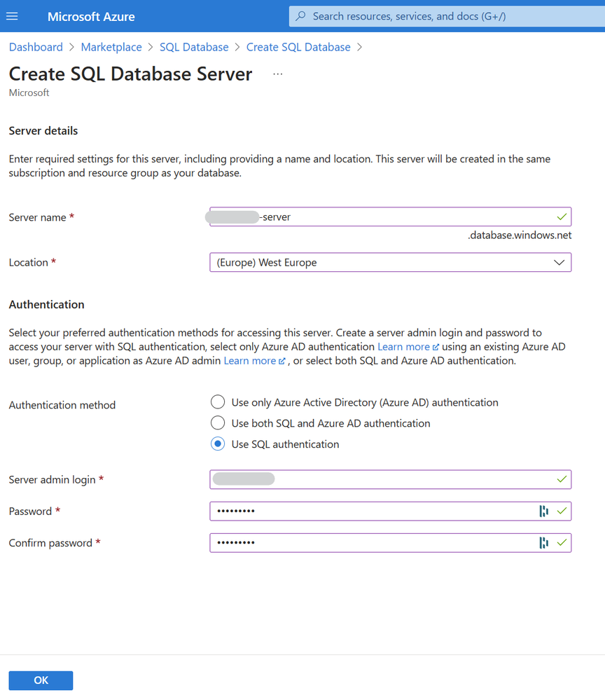Select Use only Azure Active Directory authentication

218,402
